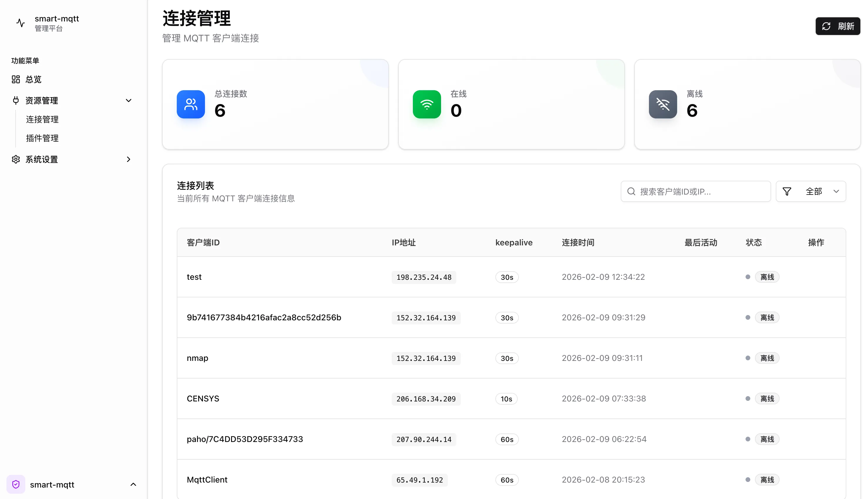The height and width of the screenshot is (499, 868).
Task: Click the green online wifi icon
Action: coord(427,104)
